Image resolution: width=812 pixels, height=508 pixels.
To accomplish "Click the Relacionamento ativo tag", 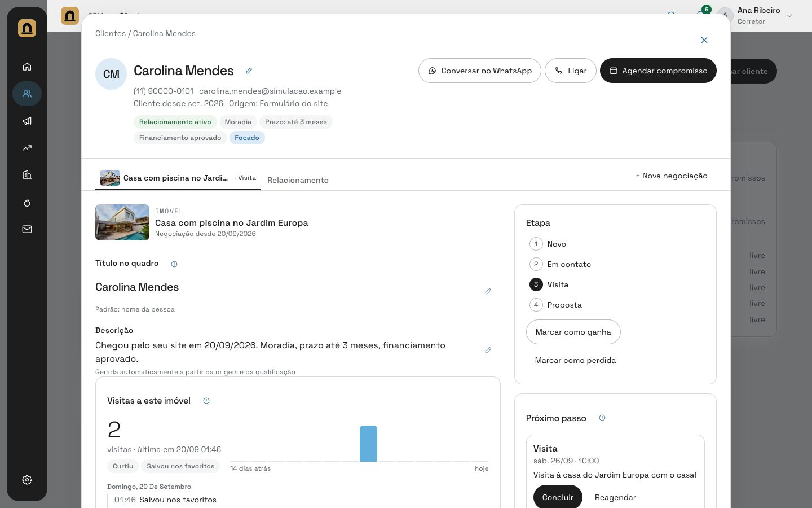I will (175, 122).
